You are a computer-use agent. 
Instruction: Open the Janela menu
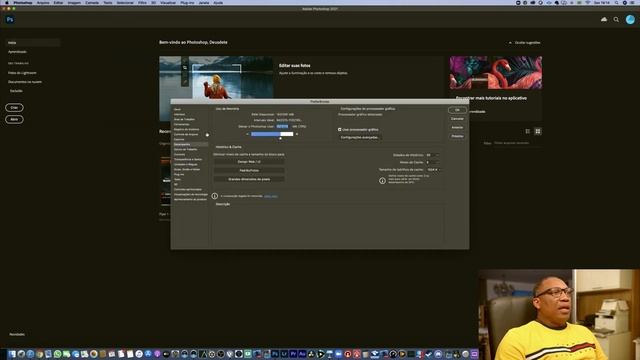(204, 2)
